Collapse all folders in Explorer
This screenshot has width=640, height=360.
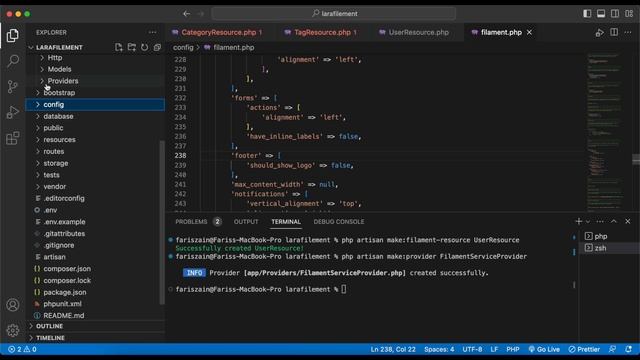[x=157, y=47]
